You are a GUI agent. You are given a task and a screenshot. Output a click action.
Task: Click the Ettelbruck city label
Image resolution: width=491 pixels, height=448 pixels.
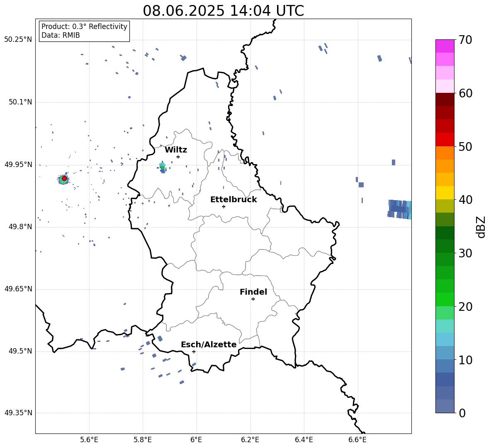click(x=233, y=200)
